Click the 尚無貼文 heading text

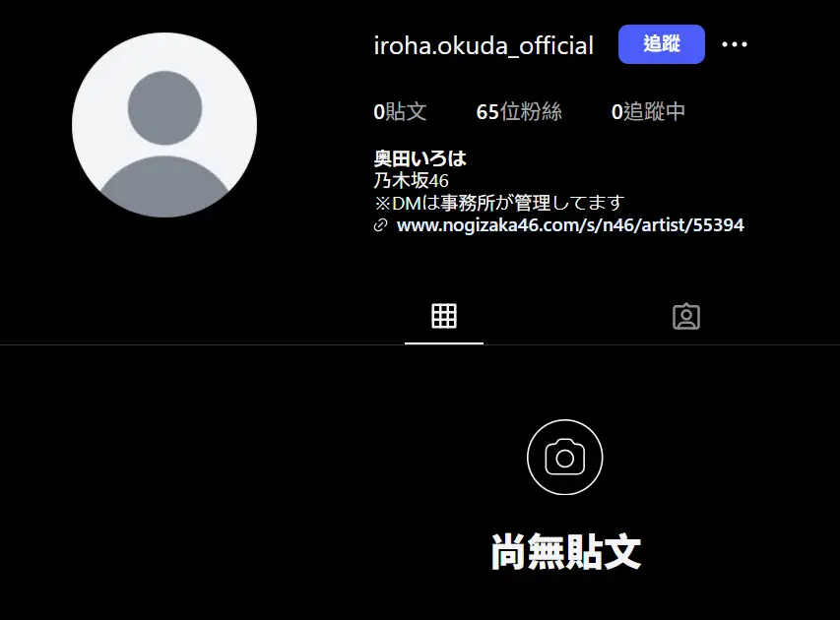[565, 551]
